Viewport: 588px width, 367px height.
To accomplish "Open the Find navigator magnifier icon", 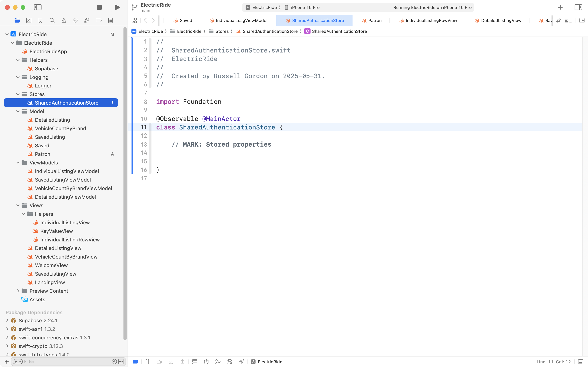I will point(52,20).
